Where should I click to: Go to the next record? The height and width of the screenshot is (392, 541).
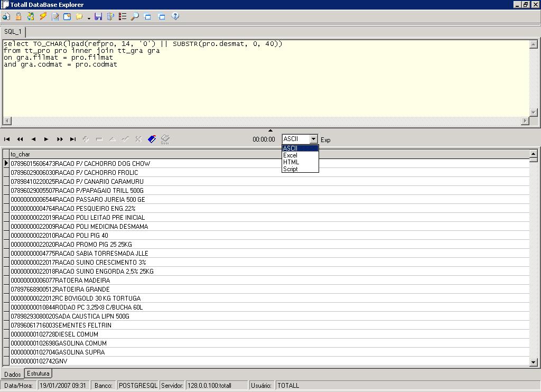pyautogui.click(x=46, y=139)
